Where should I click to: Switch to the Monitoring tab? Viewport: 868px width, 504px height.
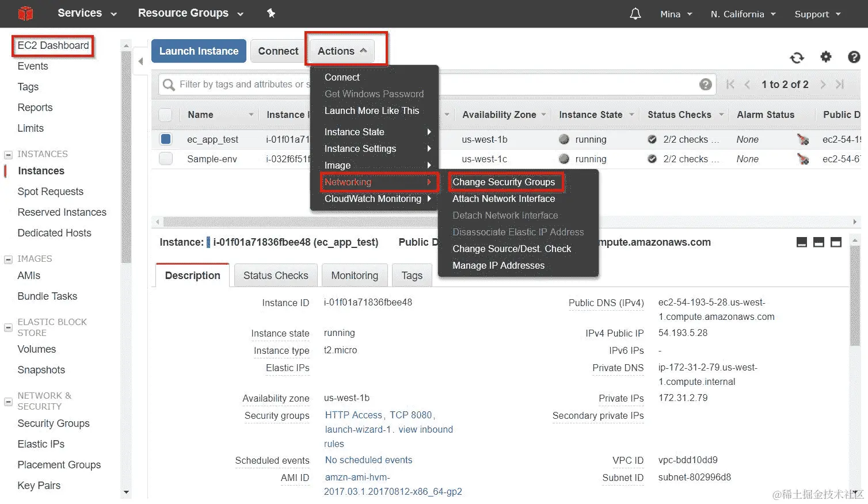(355, 276)
